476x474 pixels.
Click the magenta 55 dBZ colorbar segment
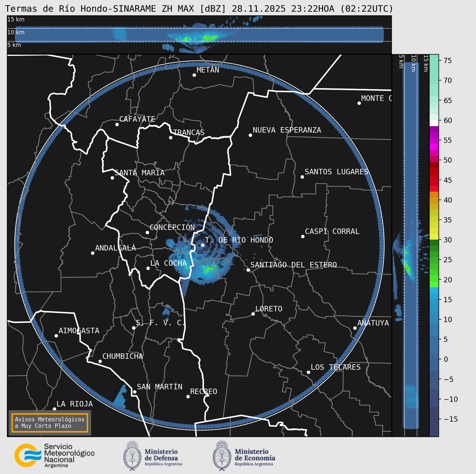click(x=434, y=141)
